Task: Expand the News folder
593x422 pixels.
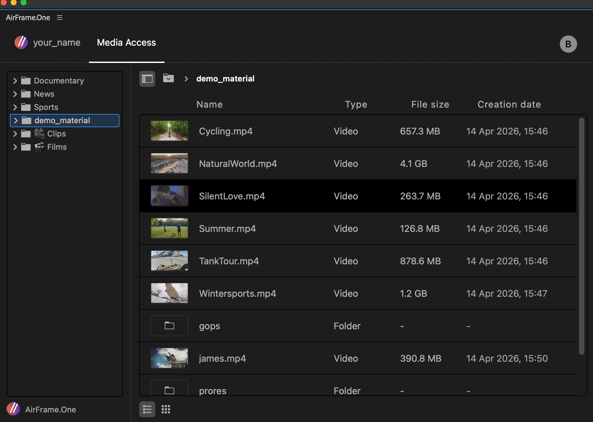Action: (15, 94)
